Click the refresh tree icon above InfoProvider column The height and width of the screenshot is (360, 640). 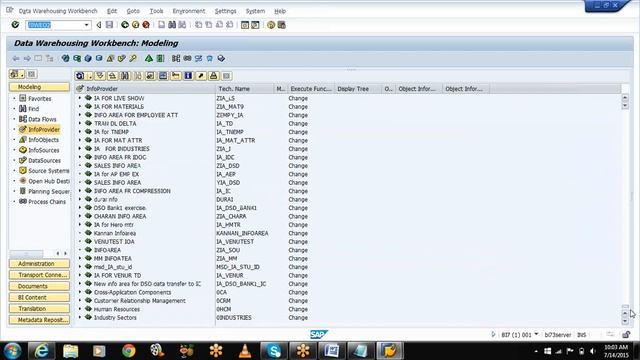(x=80, y=76)
